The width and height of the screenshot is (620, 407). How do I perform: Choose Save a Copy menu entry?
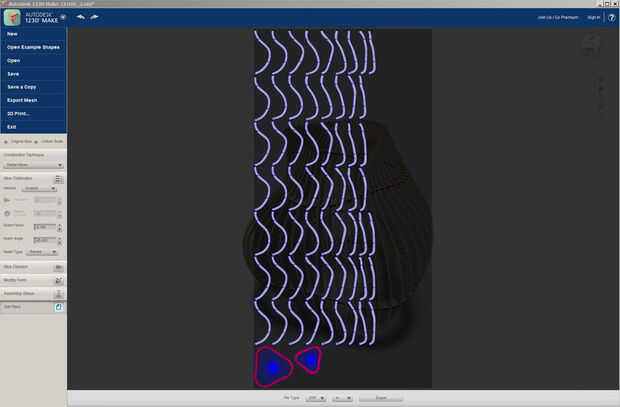33,87
